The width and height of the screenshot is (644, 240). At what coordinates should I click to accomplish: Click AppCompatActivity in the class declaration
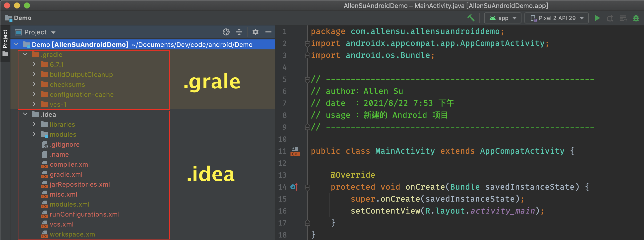tap(522, 151)
